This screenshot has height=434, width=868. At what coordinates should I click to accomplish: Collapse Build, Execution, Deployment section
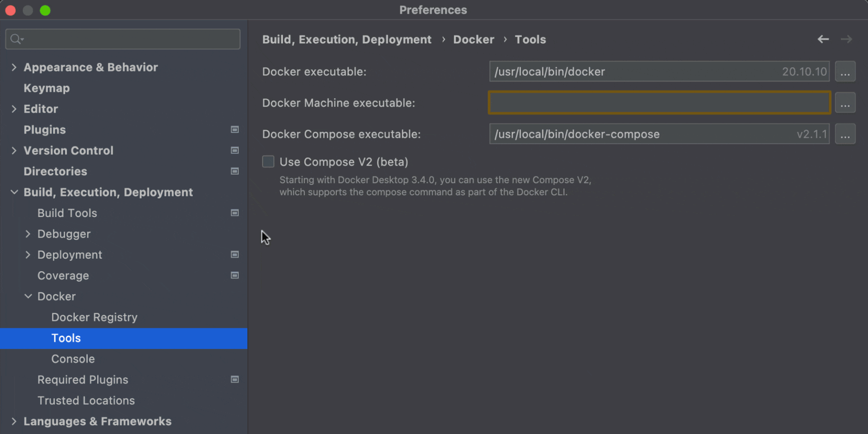pos(14,193)
